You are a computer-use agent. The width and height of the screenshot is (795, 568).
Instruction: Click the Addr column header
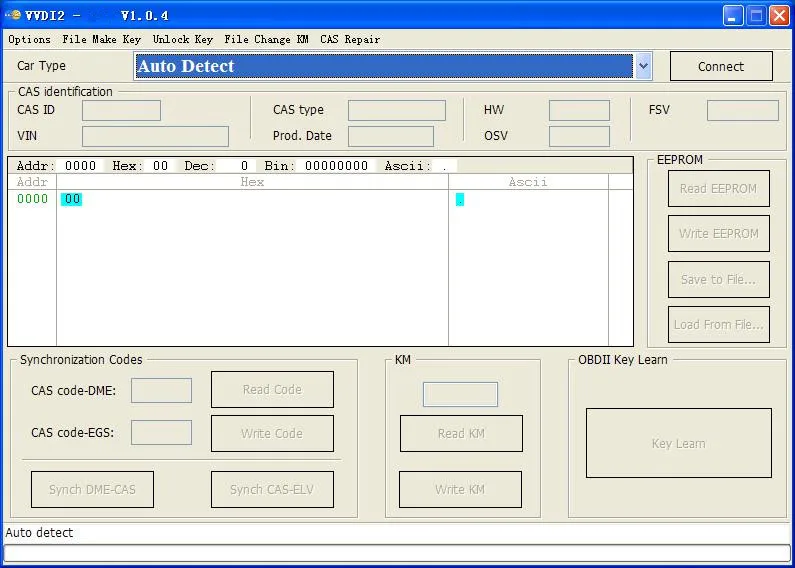click(x=32, y=182)
